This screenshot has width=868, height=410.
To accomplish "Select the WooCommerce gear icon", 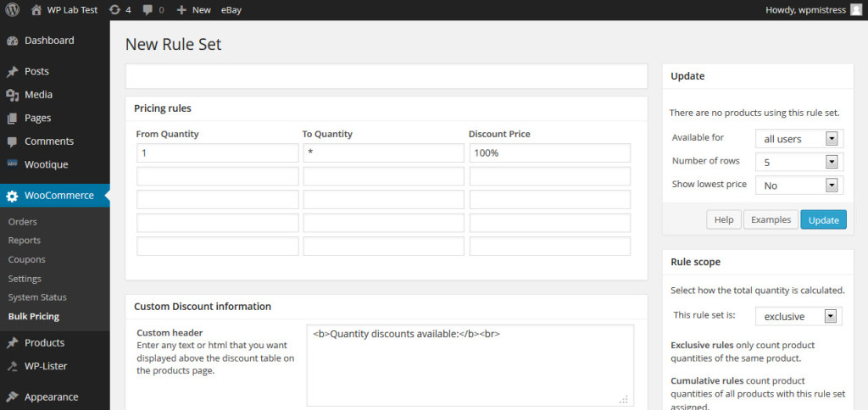I will click(x=12, y=196).
